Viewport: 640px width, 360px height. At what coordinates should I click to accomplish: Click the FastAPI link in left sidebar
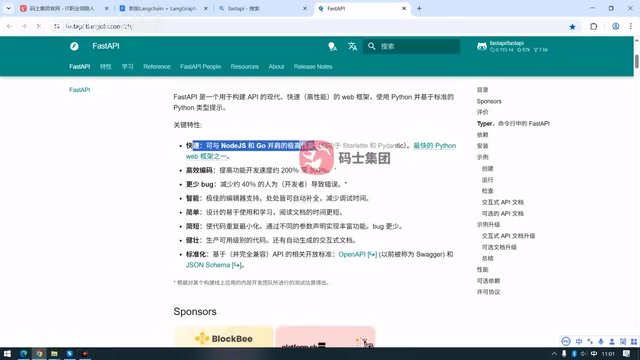80,90
